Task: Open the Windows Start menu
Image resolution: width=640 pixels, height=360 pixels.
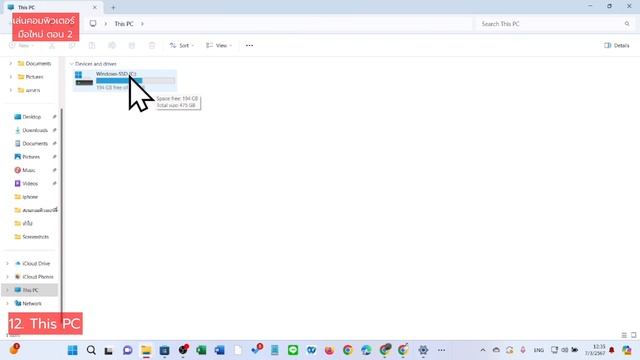Action: (73, 350)
